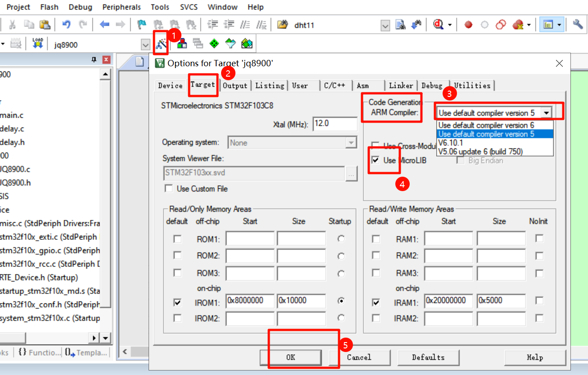Click the IROM1 Start address field

[x=250, y=301]
